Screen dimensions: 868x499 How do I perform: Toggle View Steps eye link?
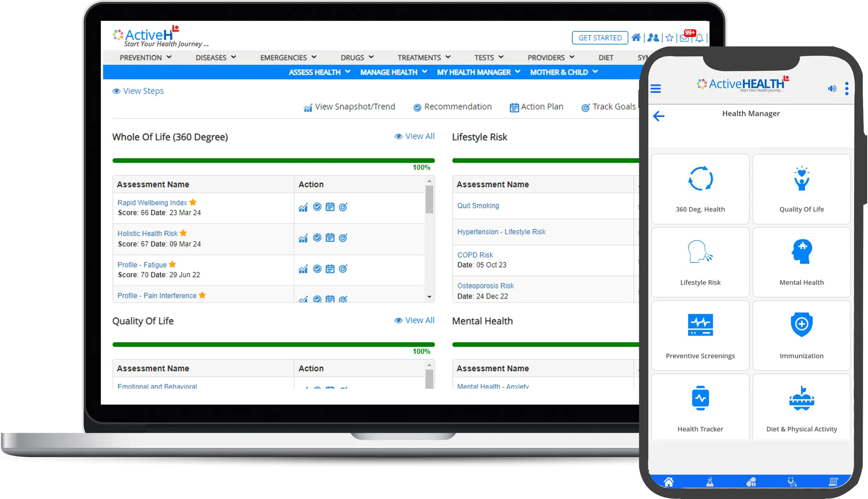tap(138, 91)
